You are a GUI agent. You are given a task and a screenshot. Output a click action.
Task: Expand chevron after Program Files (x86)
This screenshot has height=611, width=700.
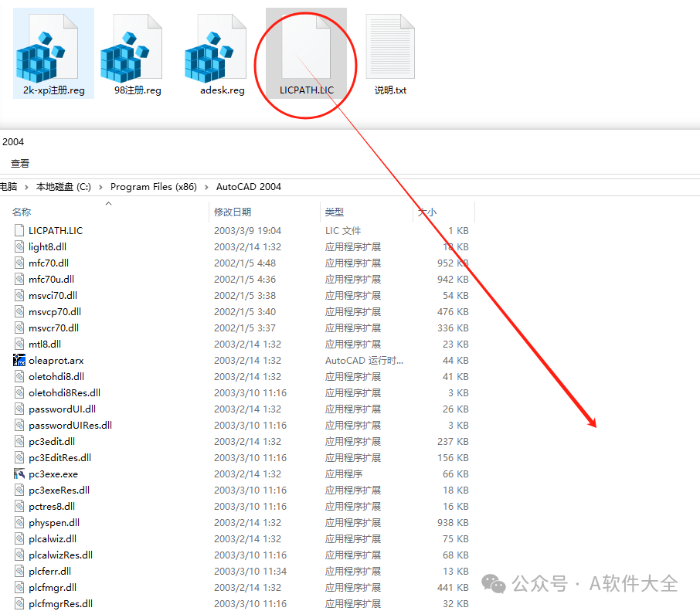pos(206,187)
